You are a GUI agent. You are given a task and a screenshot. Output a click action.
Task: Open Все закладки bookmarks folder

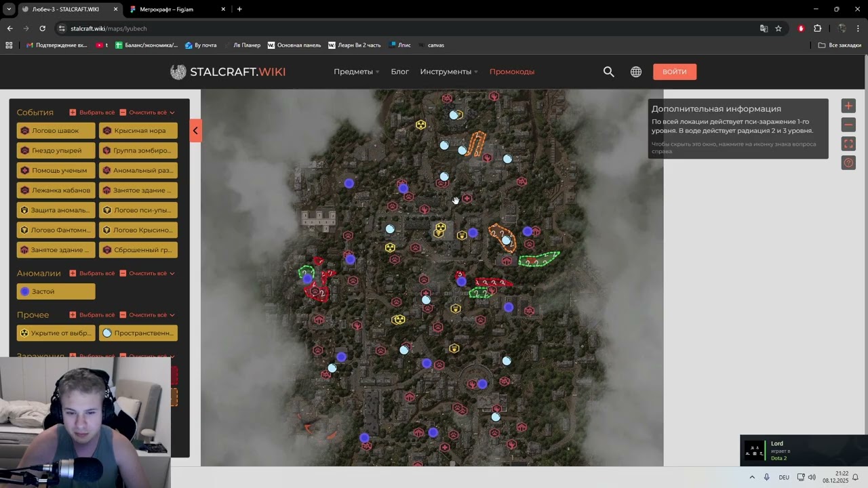click(x=840, y=45)
